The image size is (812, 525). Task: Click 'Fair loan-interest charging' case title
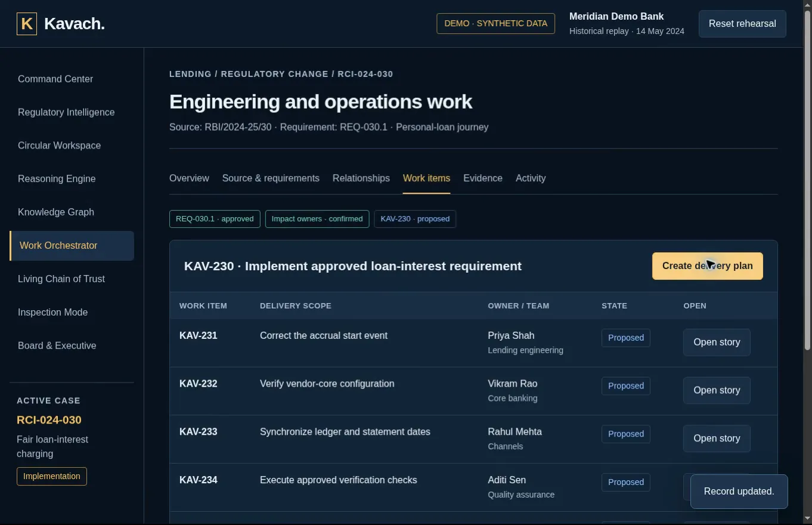[x=52, y=447]
